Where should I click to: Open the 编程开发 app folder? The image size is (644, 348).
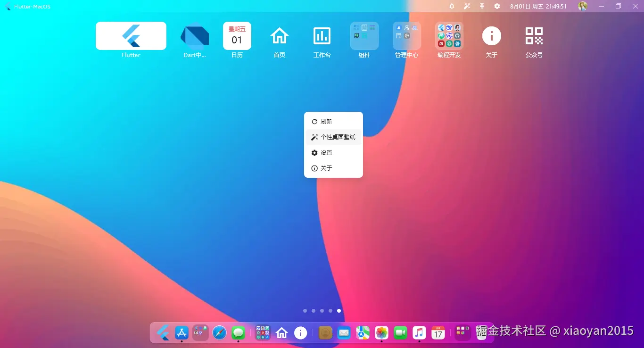point(449,35)
